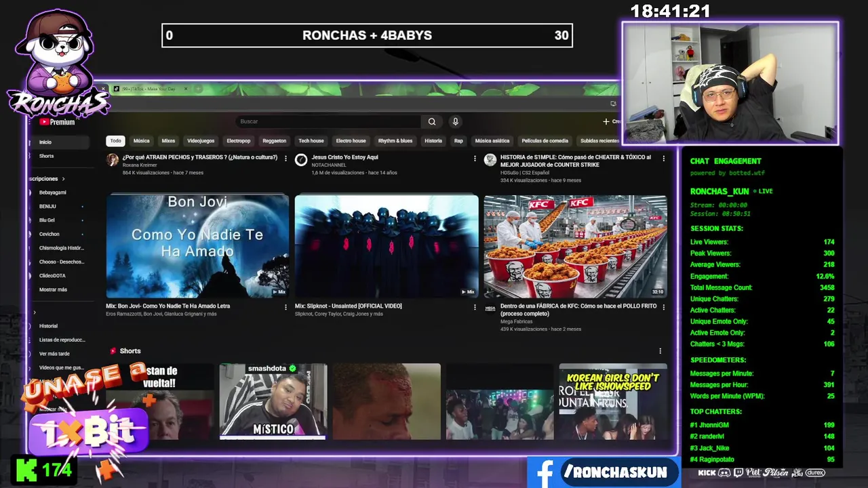Screen dimensions: 868x488
Task: Open options menu for KFC factory video
Action: pyautogui.click(x=663, y=307)
